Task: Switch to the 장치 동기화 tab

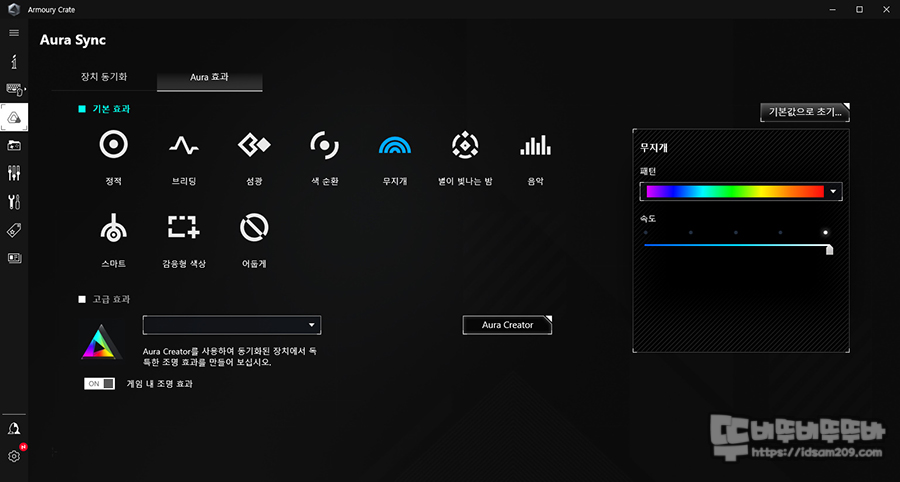Action: tap(104, 76)
